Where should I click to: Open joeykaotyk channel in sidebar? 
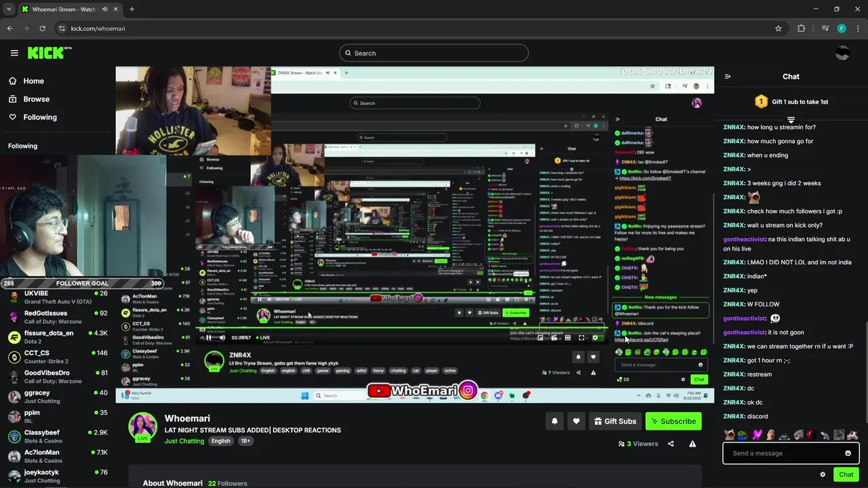(x=58, y=476)
